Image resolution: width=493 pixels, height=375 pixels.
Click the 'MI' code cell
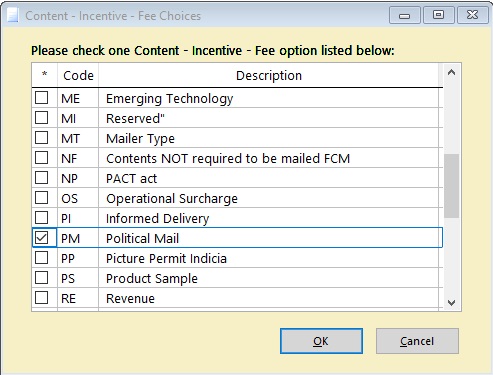point(78,118)
